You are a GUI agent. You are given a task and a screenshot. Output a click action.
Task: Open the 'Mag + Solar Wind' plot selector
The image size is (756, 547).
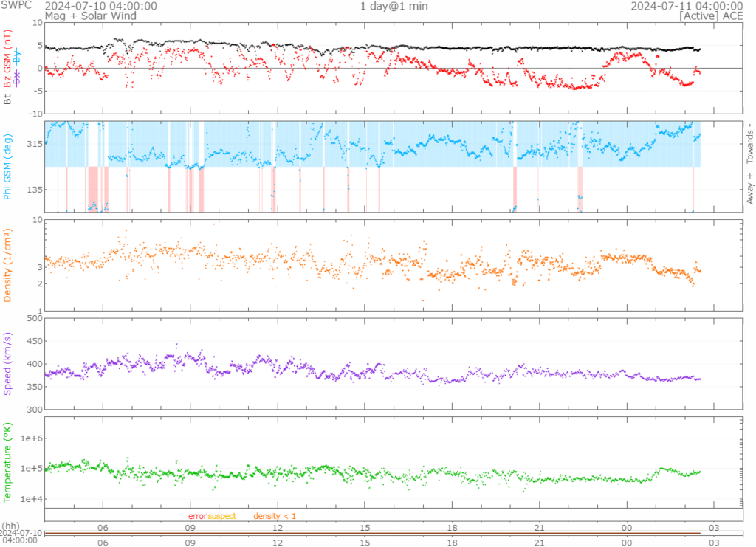pyautogui.click(x=91, y=16)
